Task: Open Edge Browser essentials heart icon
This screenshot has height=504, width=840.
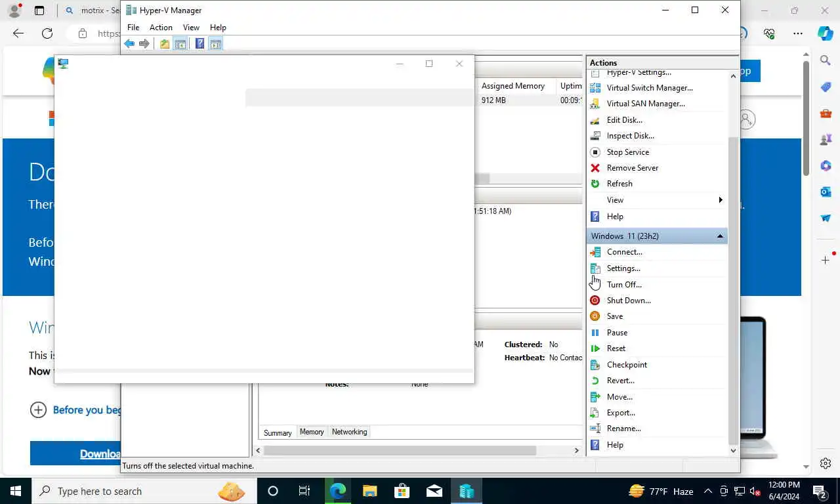Action: 770,33
